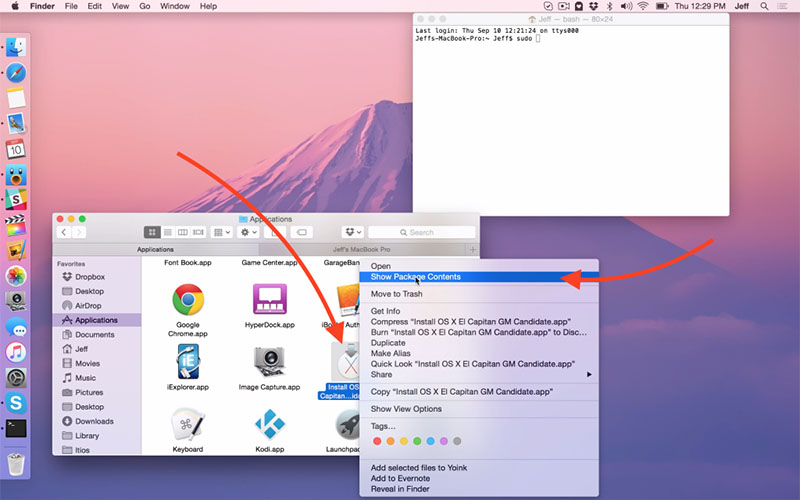Select the Keyboard app icon

188,423
